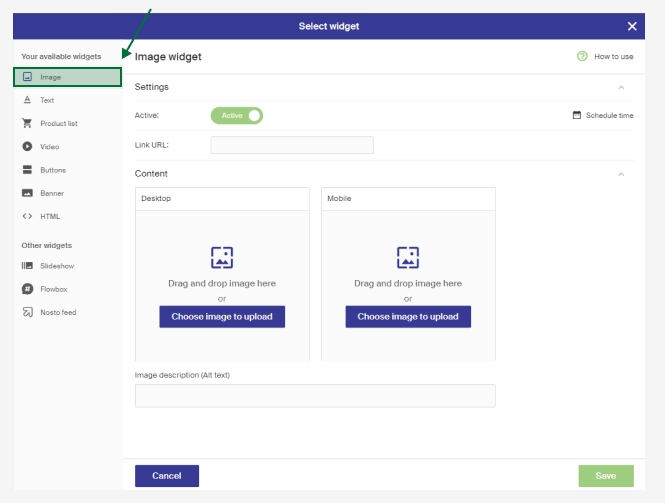
Task: Click Choose image to upload for Mobile
Action: [408, 316]
